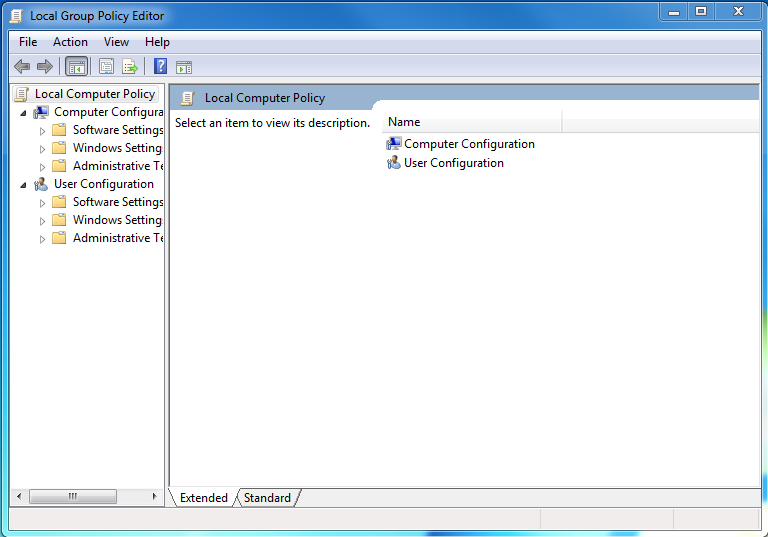
Task: Open the Help toolbar icon
Action: pos(160,66)
